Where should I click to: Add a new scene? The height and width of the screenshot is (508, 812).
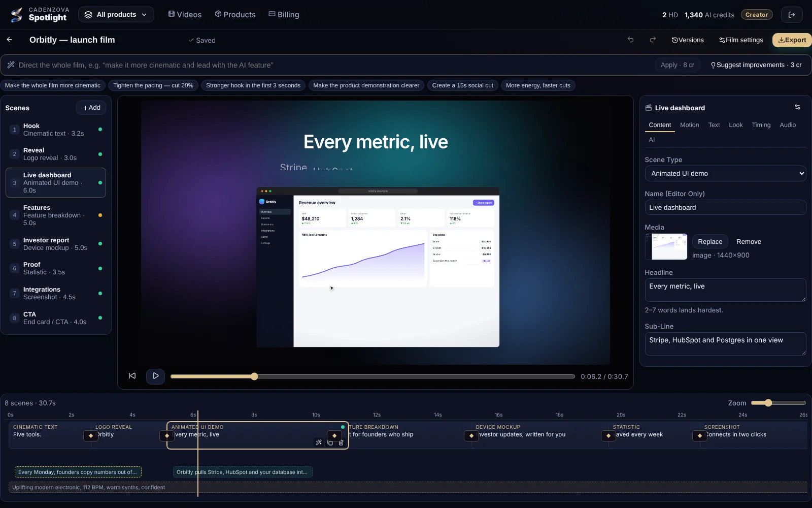click(x=91, y=108)
